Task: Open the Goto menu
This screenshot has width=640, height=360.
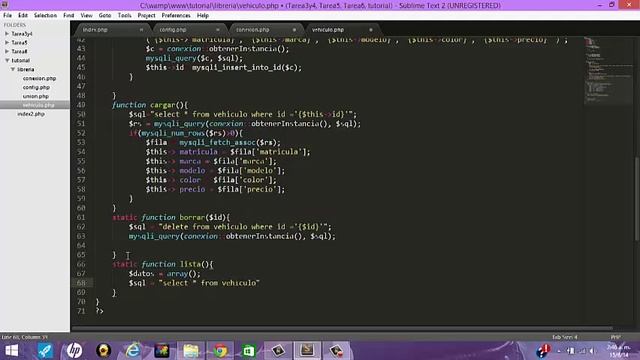Action: pos(105,16)
